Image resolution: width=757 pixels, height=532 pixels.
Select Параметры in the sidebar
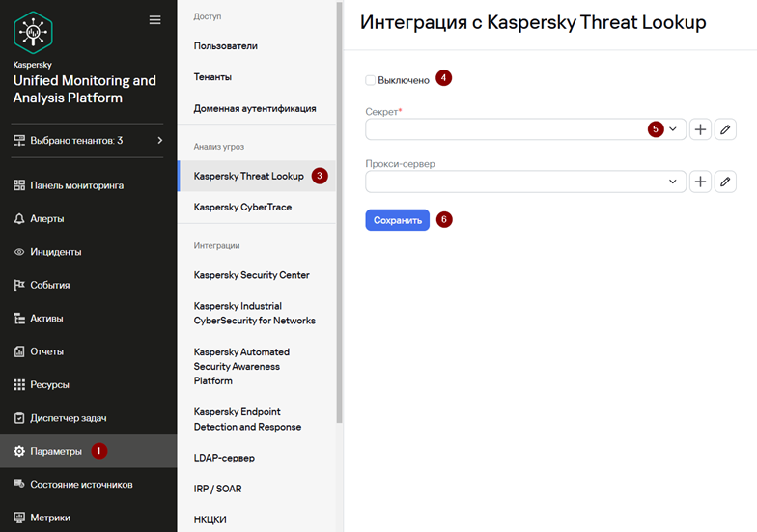click(89, 451)
